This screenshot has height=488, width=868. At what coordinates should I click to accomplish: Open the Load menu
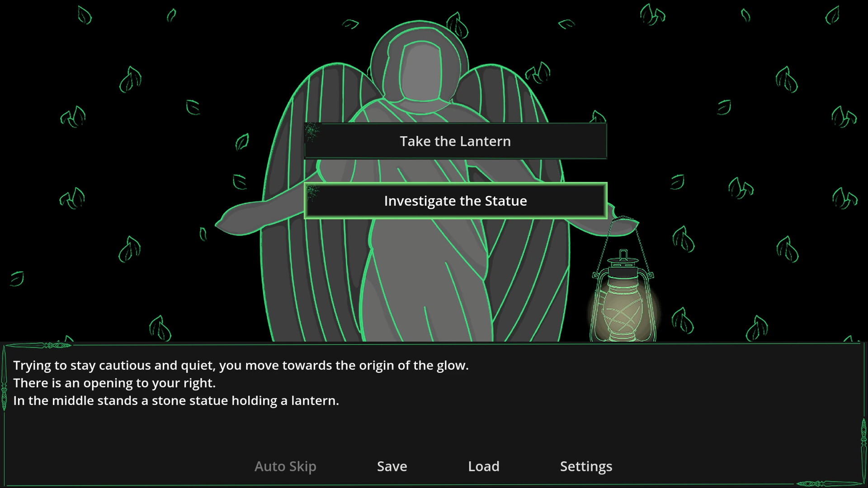click(483, 466)
